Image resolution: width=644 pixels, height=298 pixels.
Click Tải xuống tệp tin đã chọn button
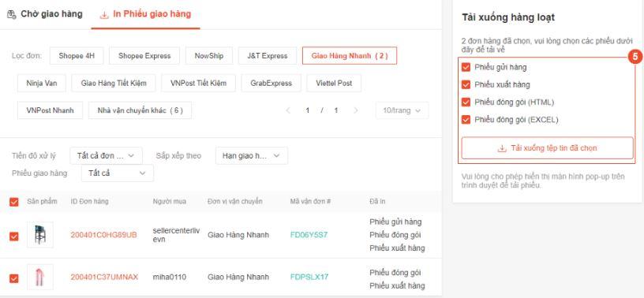548,148
